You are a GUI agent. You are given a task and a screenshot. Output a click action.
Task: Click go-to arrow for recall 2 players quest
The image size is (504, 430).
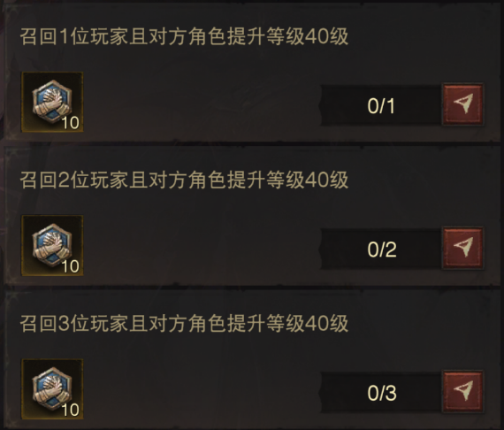tap(463, 248)
